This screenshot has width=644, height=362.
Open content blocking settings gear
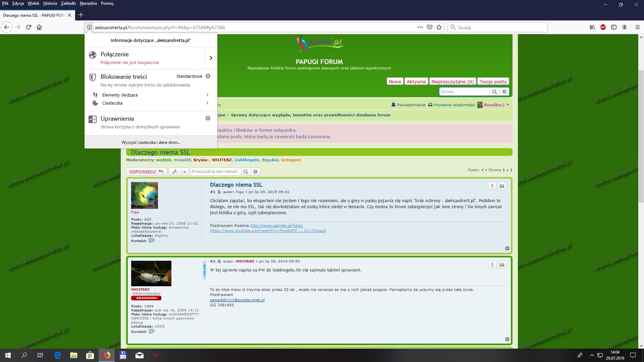tap(208, 76)
